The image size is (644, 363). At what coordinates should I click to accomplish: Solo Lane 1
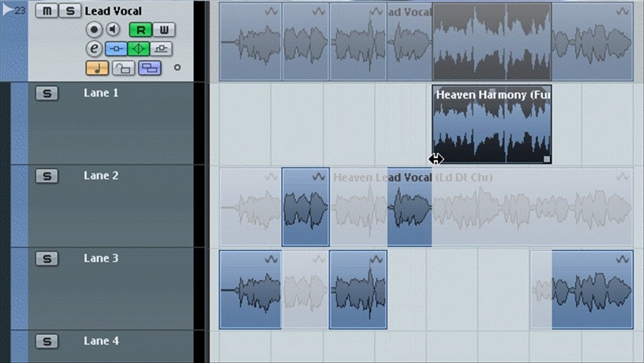[x=47, y=94]
